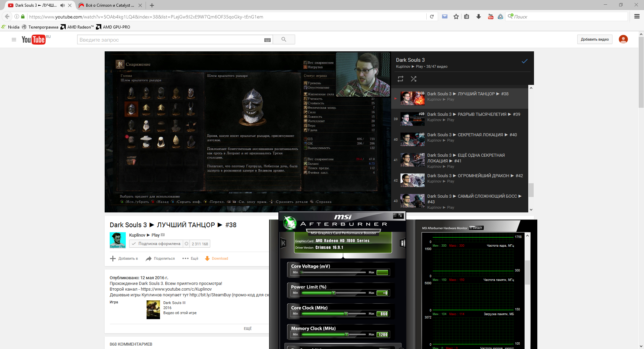644x349 pixels.
Task: Click the MSI Afterburner green jet logo
Action: [x=289, y=223]
